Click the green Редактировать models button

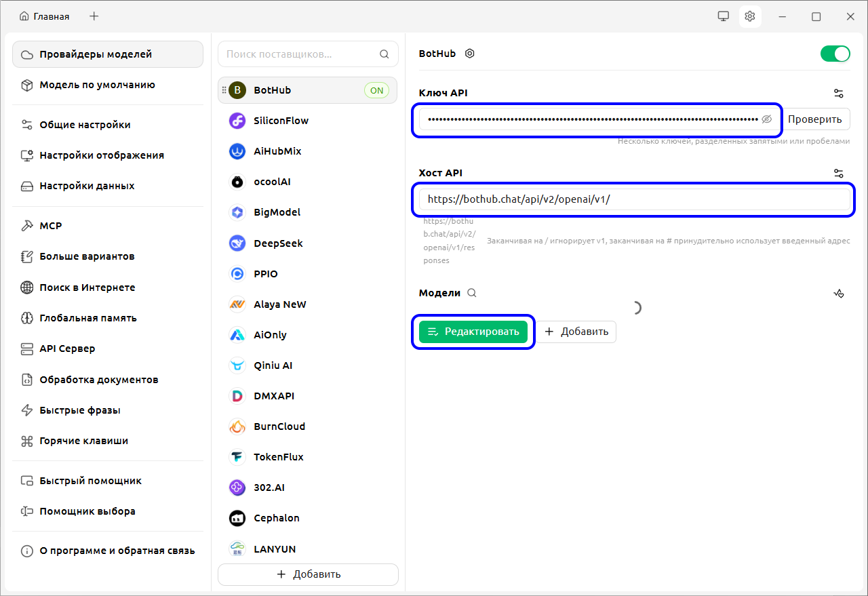473,332
